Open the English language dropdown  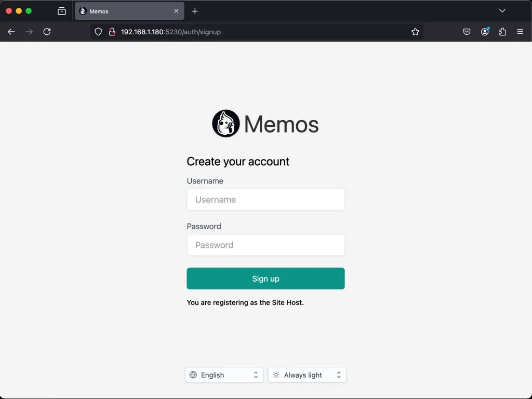tap(224, 375)
